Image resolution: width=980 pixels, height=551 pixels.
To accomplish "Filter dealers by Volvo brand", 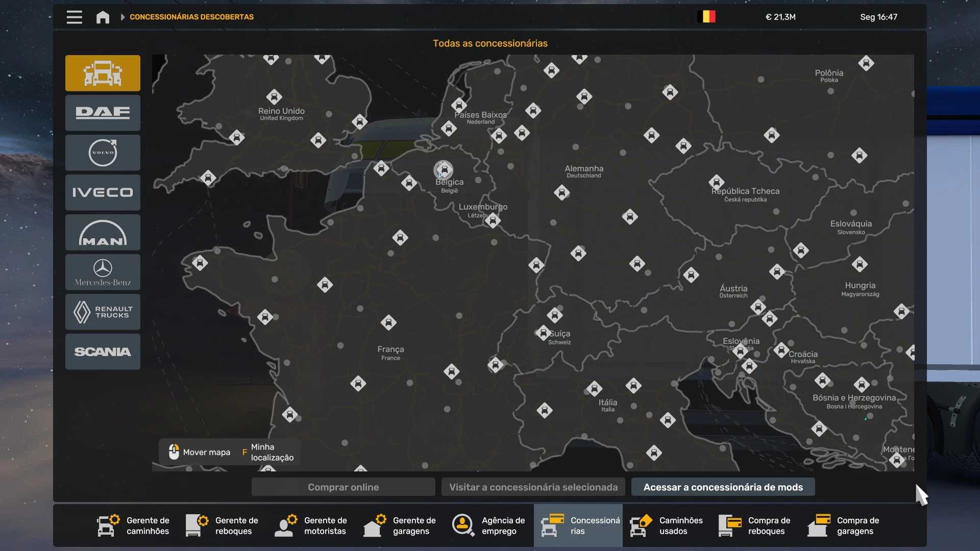I will tap(103, 153).
